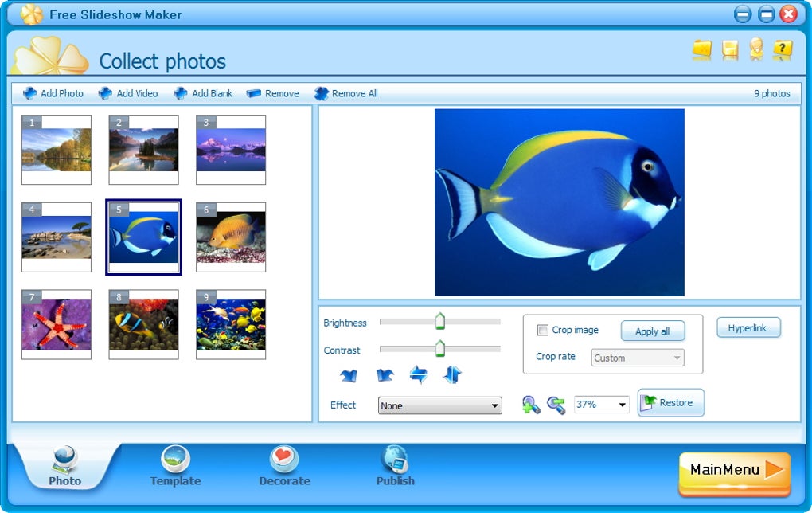The image size is (812, 513).
Task: Switch to the Template tab
Action: pyautogui.click(x=176, y=466)
